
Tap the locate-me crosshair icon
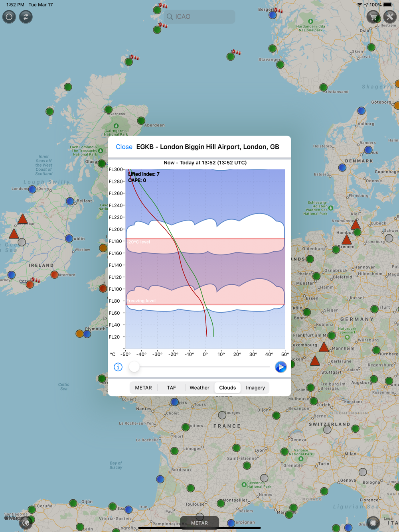(x=9, y=17)
